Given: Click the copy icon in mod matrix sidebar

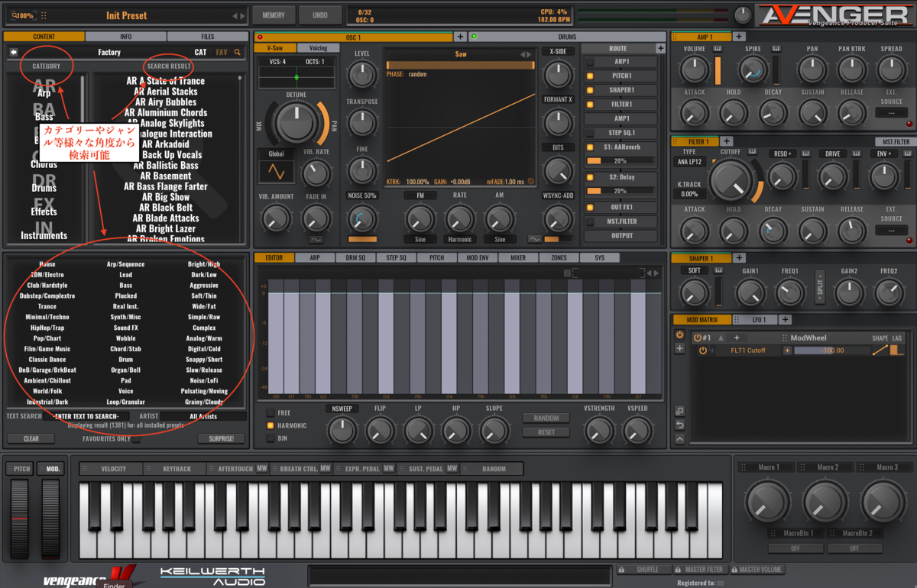Looking at the screenshot, I should click(679, 412).
